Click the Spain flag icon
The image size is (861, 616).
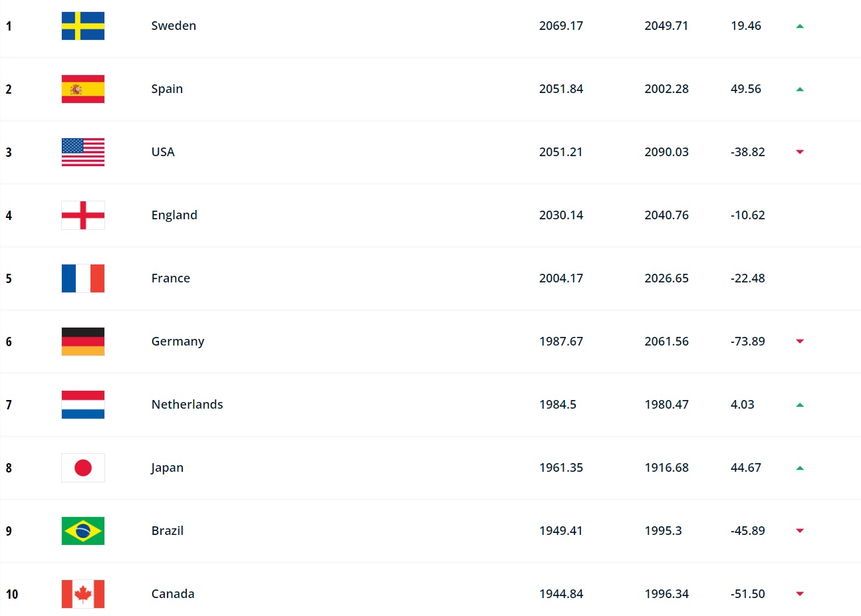(83, 89)
